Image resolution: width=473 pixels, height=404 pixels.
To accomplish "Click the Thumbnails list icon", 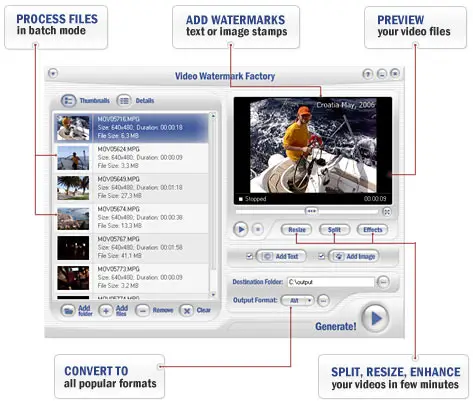I will [69, 100].
